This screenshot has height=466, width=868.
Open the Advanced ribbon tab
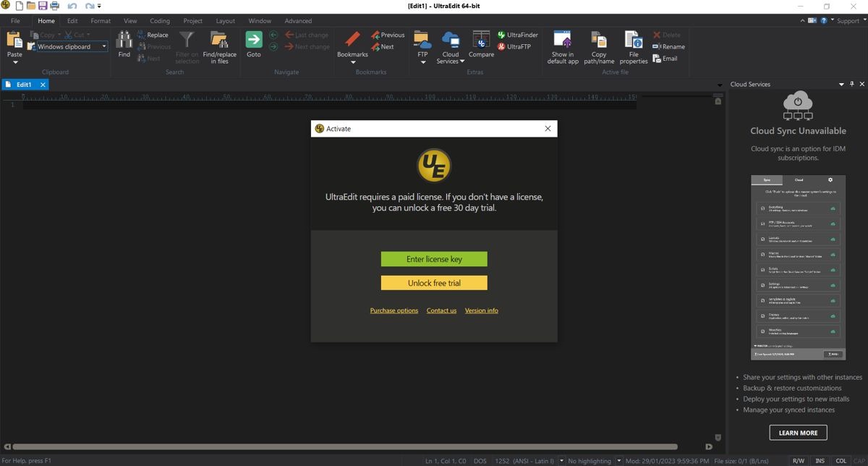pos(298,20)
